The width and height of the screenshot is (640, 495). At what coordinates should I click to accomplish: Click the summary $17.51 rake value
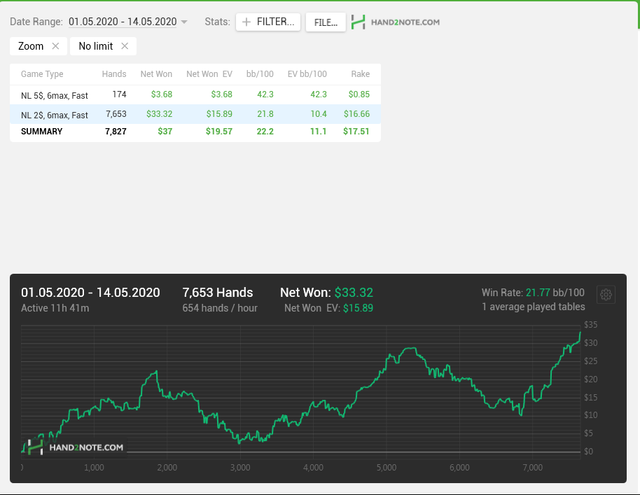tap(356, 131)
